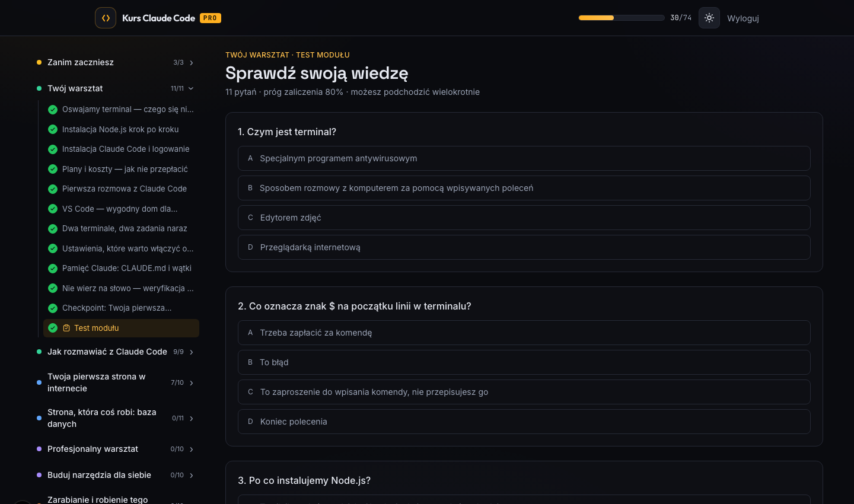Click the Kurs Claude Code title link
Screen dimensions: 854x504
coord(158,18)
